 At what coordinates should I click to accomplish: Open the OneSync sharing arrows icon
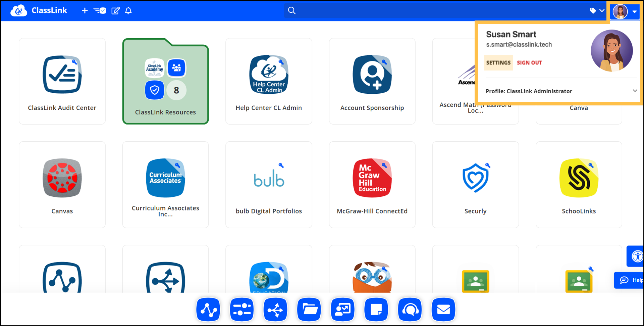coord(275,310)
